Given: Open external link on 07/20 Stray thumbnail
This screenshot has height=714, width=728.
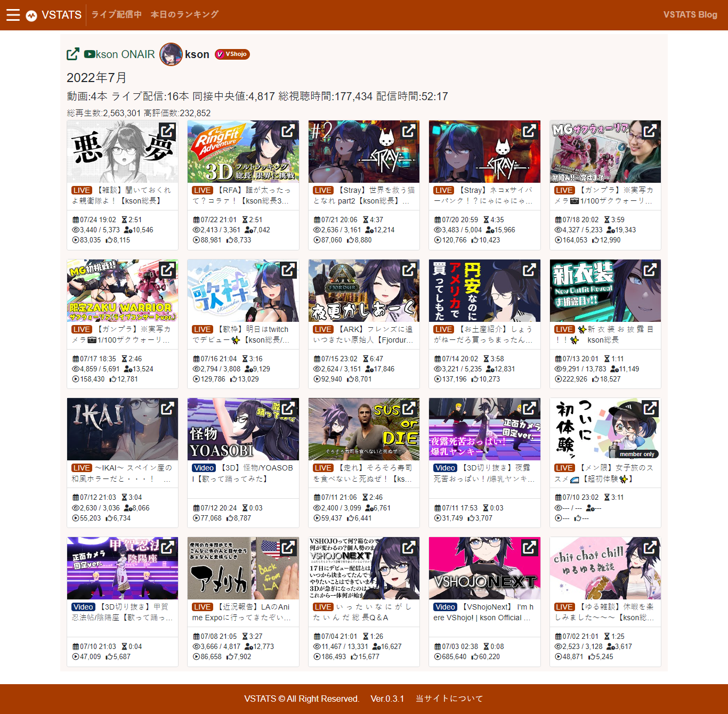Looking at the screenshot, I should (x=529, y=131).
